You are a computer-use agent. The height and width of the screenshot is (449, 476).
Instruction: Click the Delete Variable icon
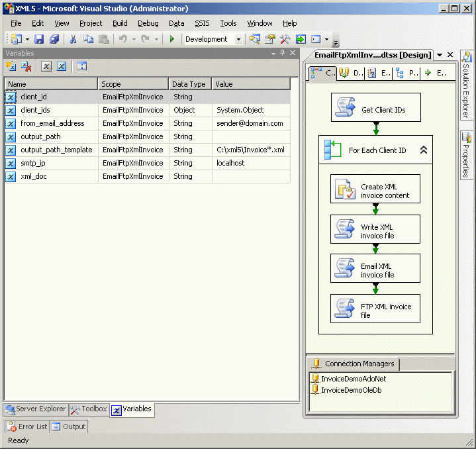click(26, 66)
